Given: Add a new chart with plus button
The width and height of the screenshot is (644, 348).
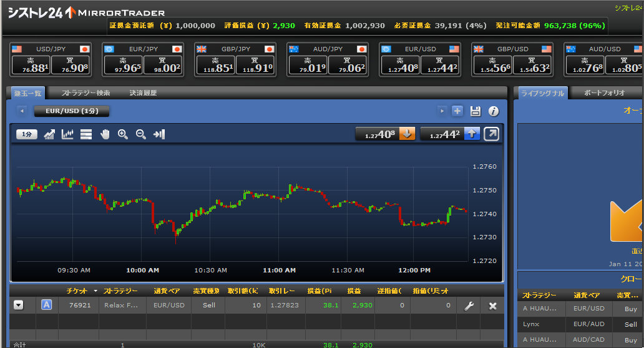Looking at the screenshot, I should click(457, 111).
